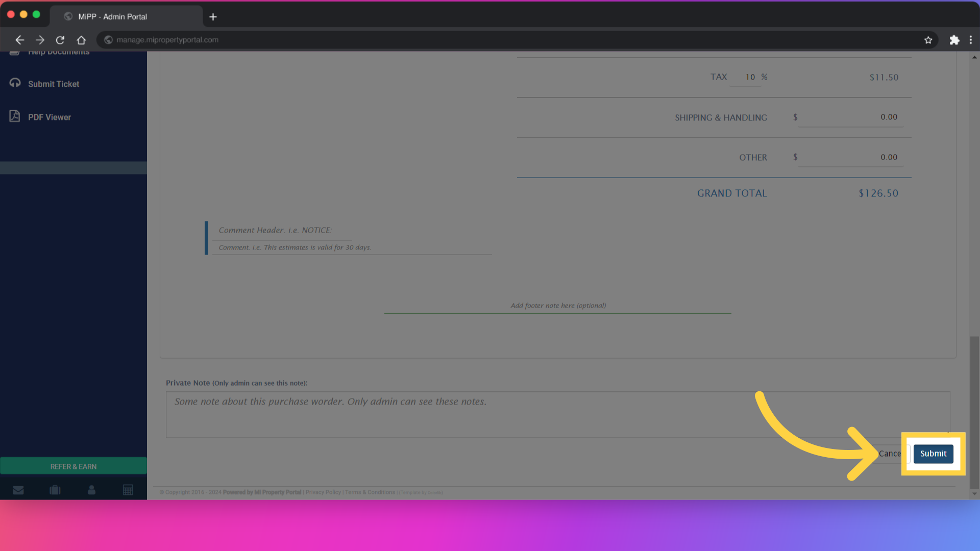Image resolution: width=980 pixels, height=551 pixels.
Task: Click the scrollbar down arrow
Action: pos(975,493)
